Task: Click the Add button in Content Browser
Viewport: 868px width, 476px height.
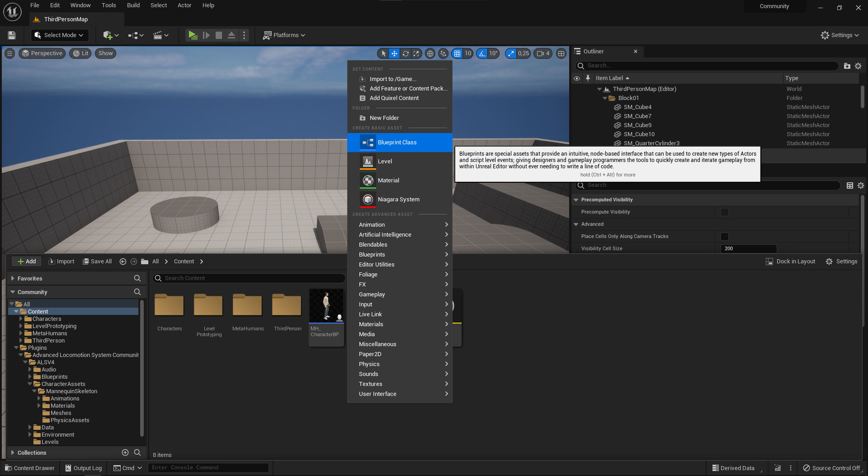Action: [x=26, y=262]
